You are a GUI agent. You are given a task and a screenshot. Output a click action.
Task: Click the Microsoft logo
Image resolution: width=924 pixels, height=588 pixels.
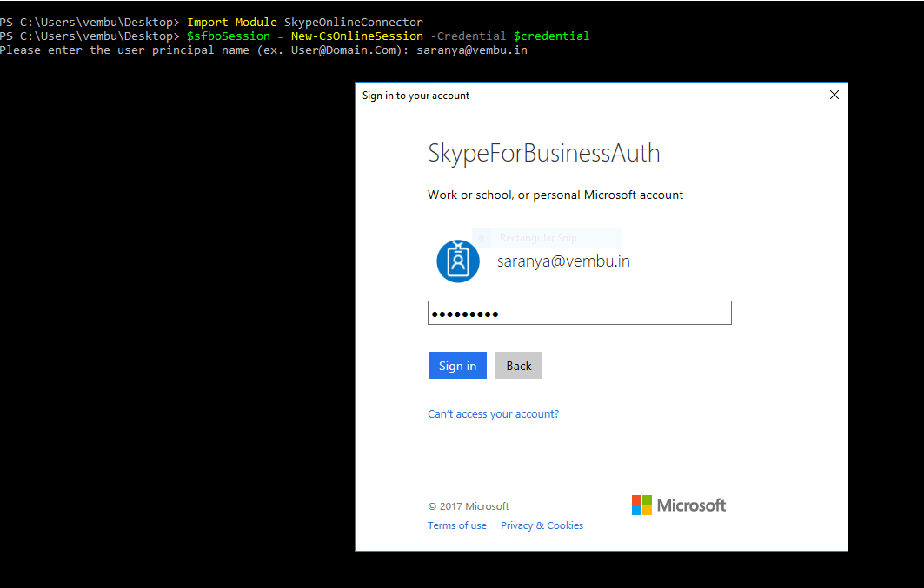click(x=679, y=505)
